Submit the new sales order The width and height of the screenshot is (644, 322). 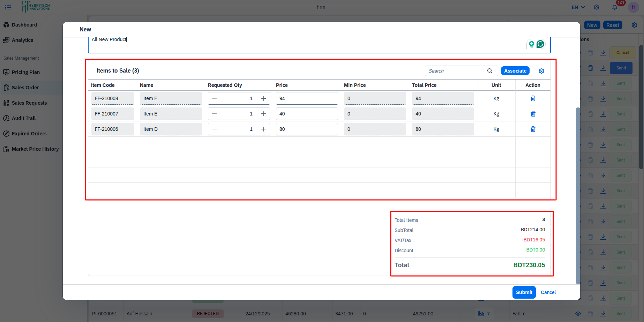[524, 292]
